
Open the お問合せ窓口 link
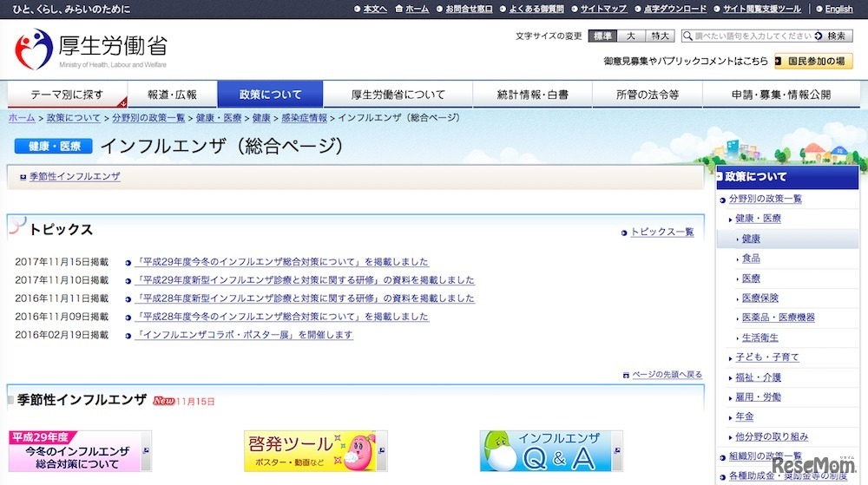tap(469, 9)
